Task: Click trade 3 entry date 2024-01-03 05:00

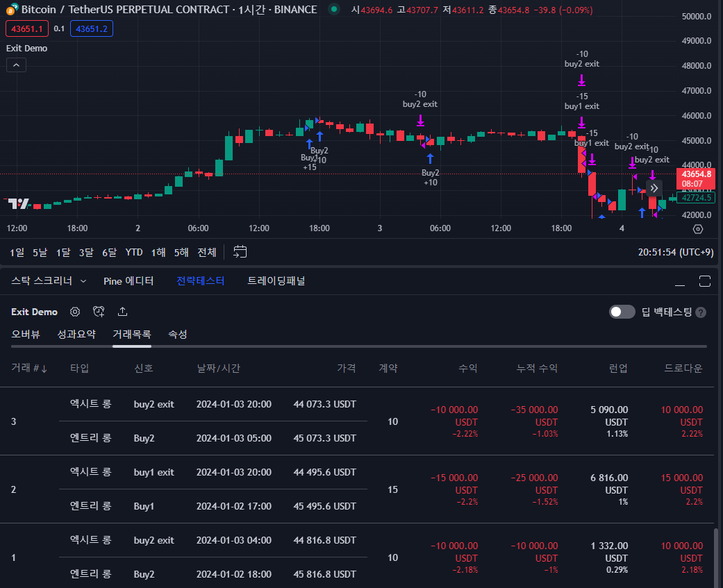Action: tap(234, 438)
